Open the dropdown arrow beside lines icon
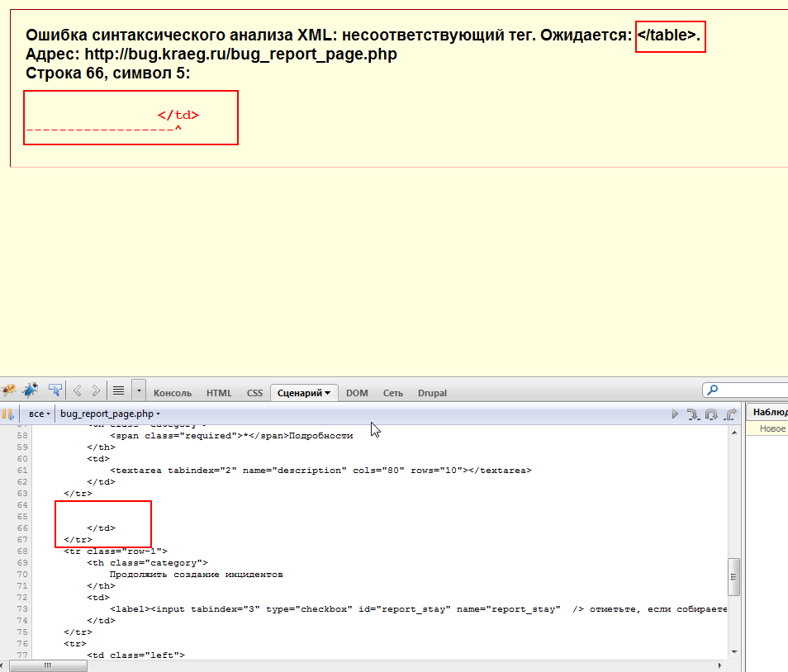 139,390
